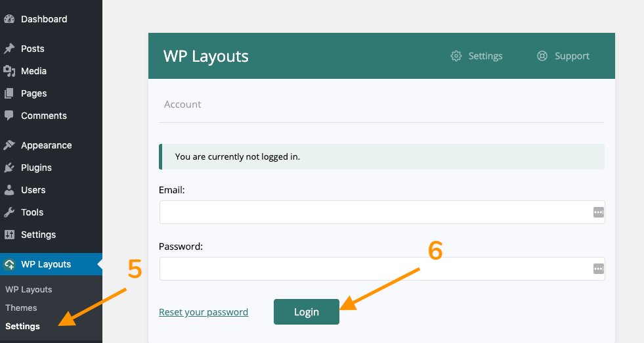The width and height of the screenshot is (644, 343).
Task: Click the lifebuoy Support icon
Action: pos(542,56)
